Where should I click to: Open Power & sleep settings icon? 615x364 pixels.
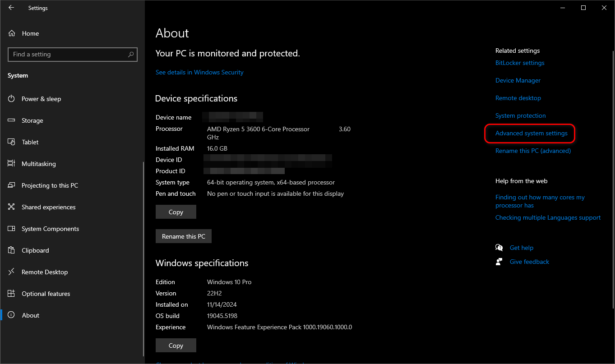tap(12, 99)
